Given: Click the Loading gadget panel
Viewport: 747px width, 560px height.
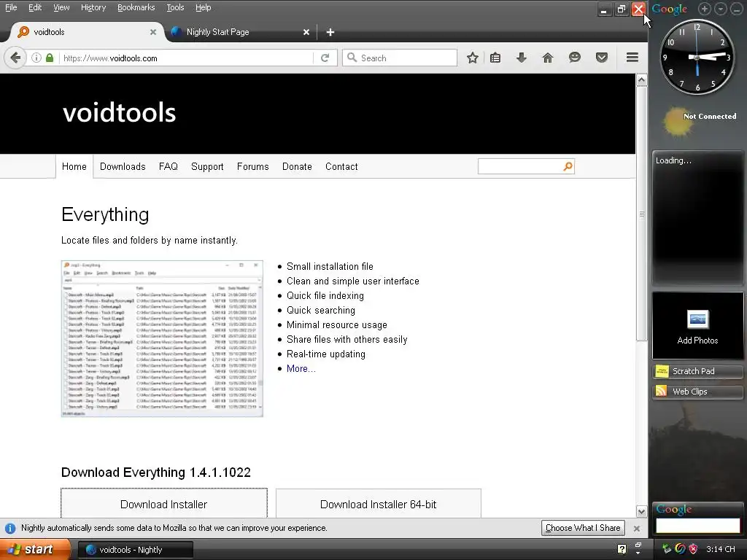Looking at the screenshot, I should tap(697, 217).
